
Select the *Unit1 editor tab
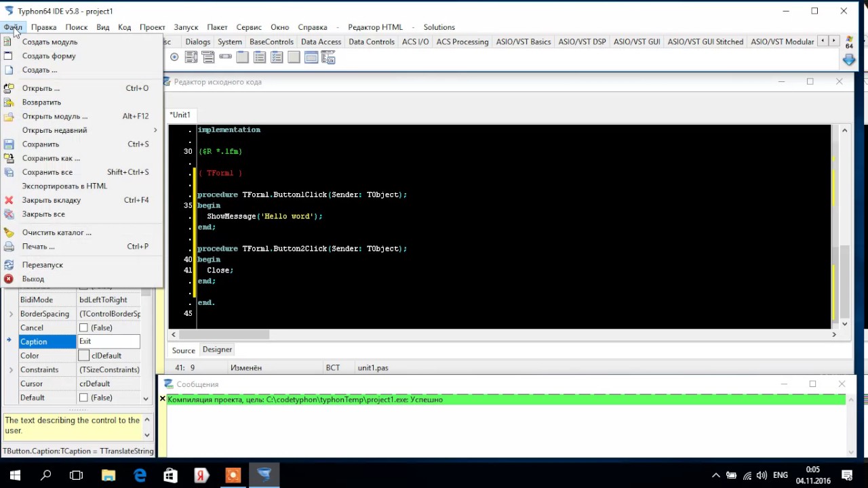point(180,115)
